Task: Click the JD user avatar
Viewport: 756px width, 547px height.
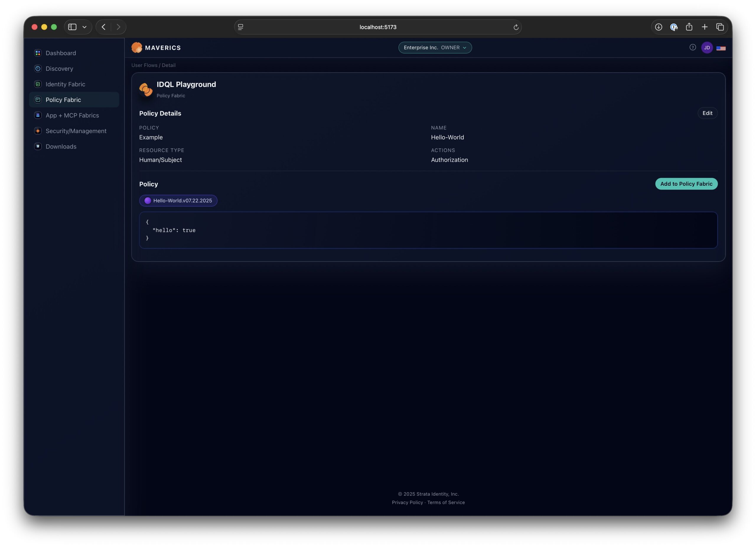Action: pos(707,48)
